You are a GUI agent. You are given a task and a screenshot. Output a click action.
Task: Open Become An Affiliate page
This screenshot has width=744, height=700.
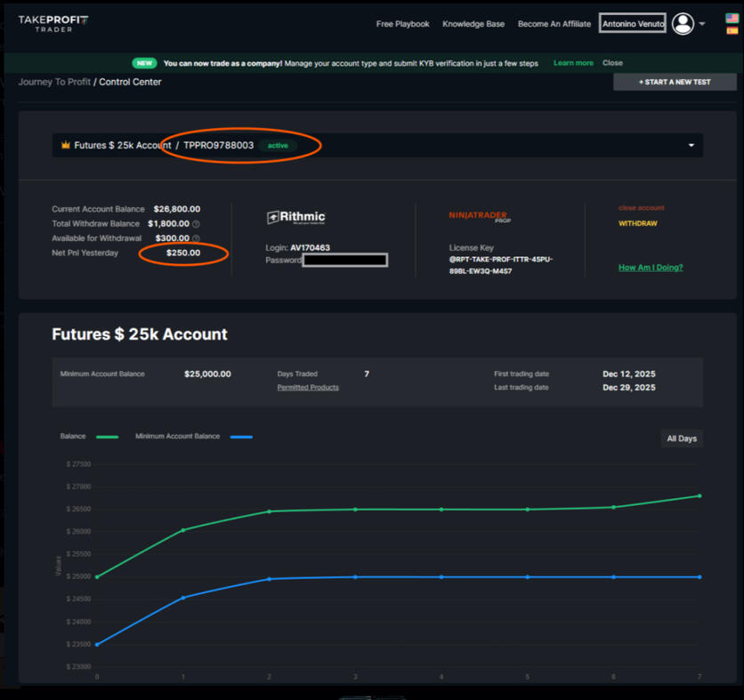tap(554, 24)
